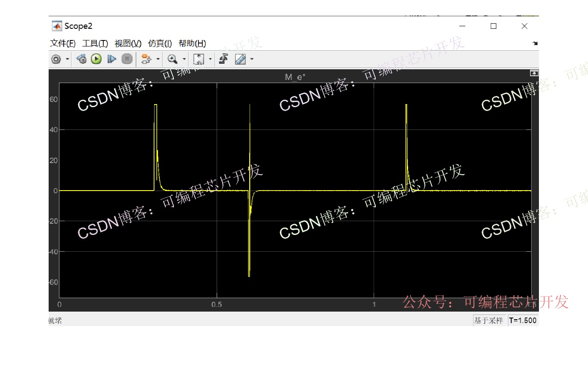Open the 文件(F) menu
Image resolution: width=588 pixels, height=370 pixels.
[63, 43]
